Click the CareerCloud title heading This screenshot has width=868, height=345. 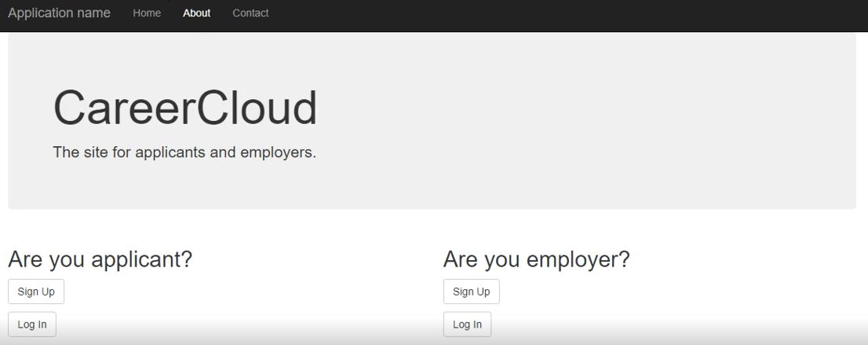[185, 108]
